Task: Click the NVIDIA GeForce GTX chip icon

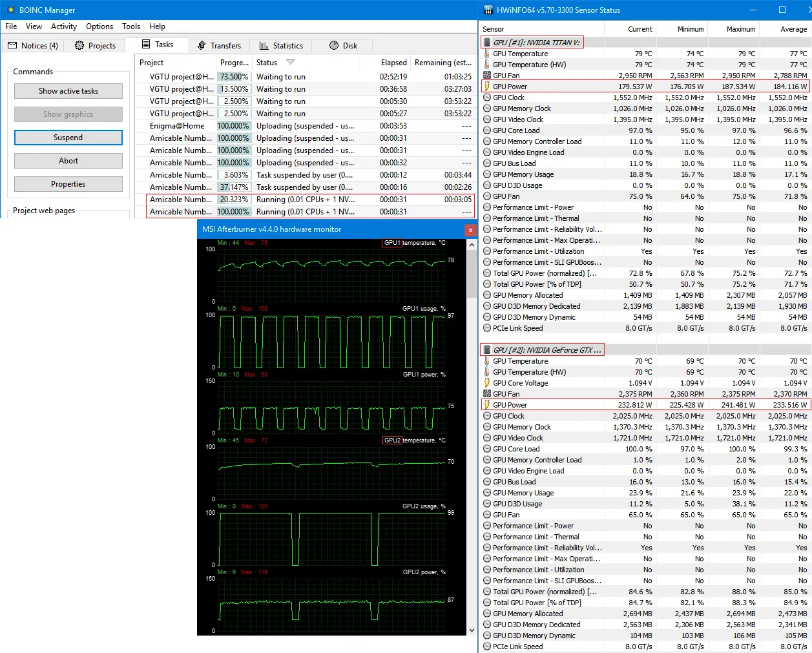Action: click(x=487, y=350)
